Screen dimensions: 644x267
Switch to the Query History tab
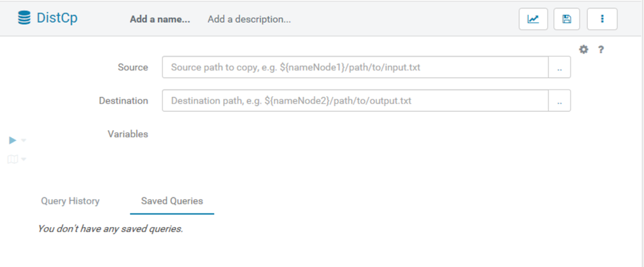point(70,201)
